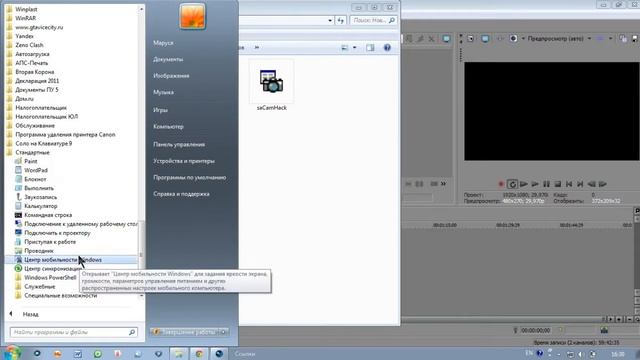Open Документы from Start menu right pane
The image size is (640, 360).
click(x=168, y=60)
